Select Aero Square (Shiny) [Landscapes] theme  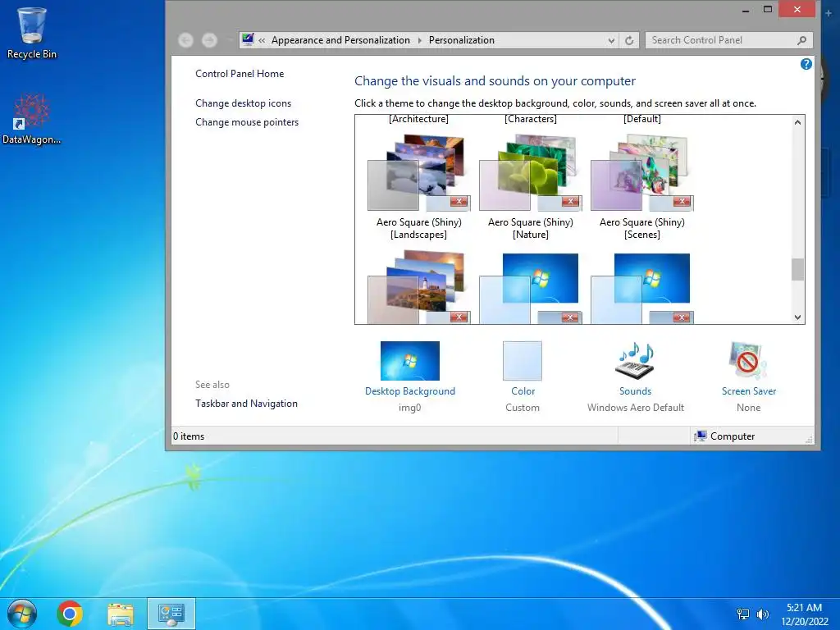tap(419, 188)
